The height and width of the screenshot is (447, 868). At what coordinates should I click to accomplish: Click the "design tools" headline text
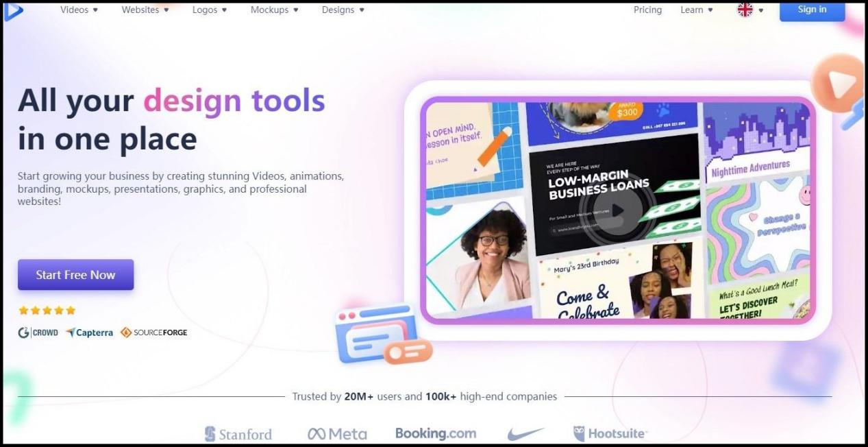point(234,101)
